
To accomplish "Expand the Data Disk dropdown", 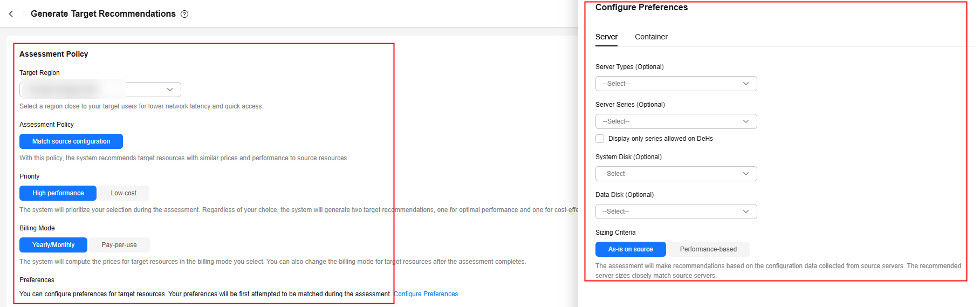I will 675,212.
